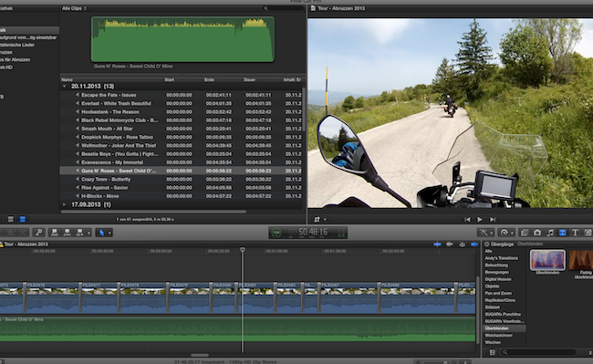593x364 pixels.
Task: Click the timeline horizontal scrollbar
Action: click(x=200, y=355)
